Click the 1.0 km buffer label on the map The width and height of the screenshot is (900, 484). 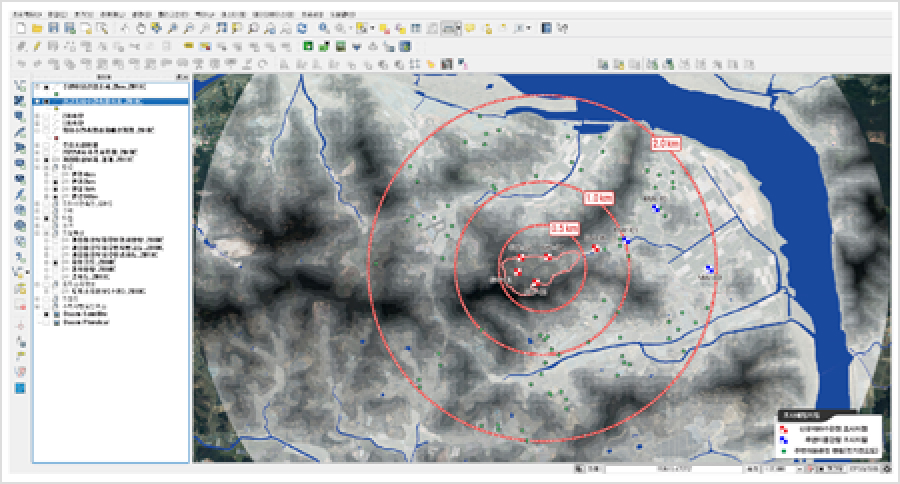[598, 197]
